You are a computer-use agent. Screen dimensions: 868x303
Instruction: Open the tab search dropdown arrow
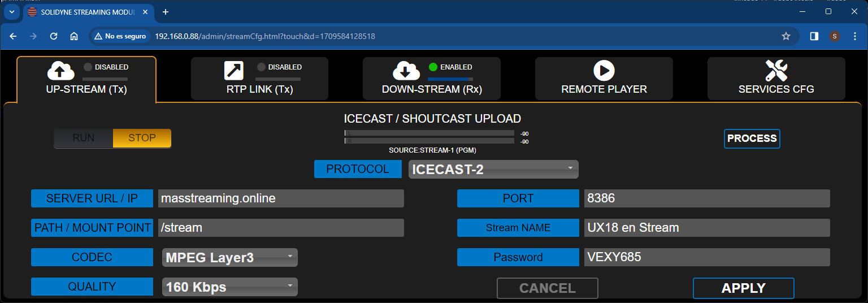[12, 12]
